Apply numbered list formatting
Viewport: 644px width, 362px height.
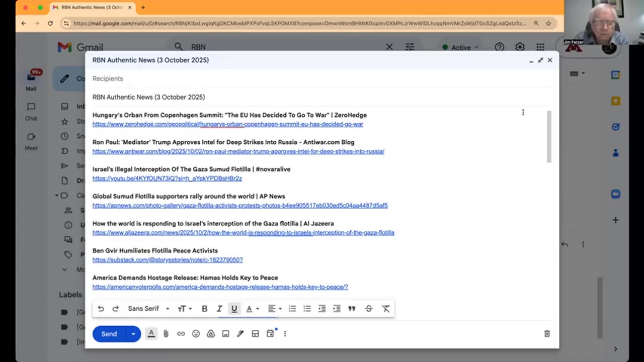(x=292, y=309)
